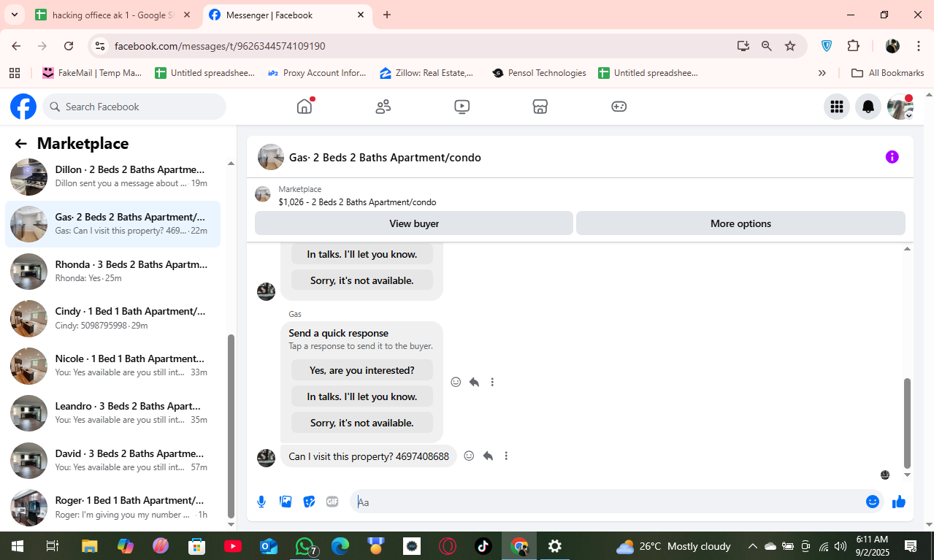
Task: Open Proxy Account Infor bookmark
Action: (317, 73)
